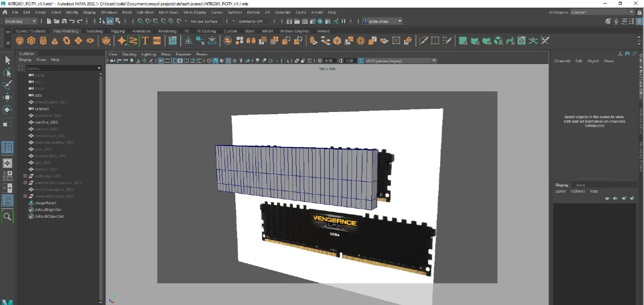
Task: Create a polygon torus from the shelf
Action: pos(67,41)
